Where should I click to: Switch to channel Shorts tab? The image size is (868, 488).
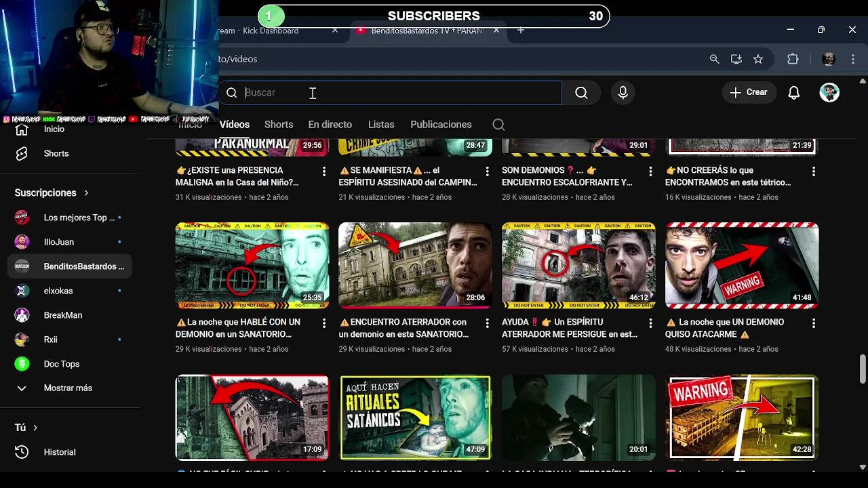click(x=279, y=125)
